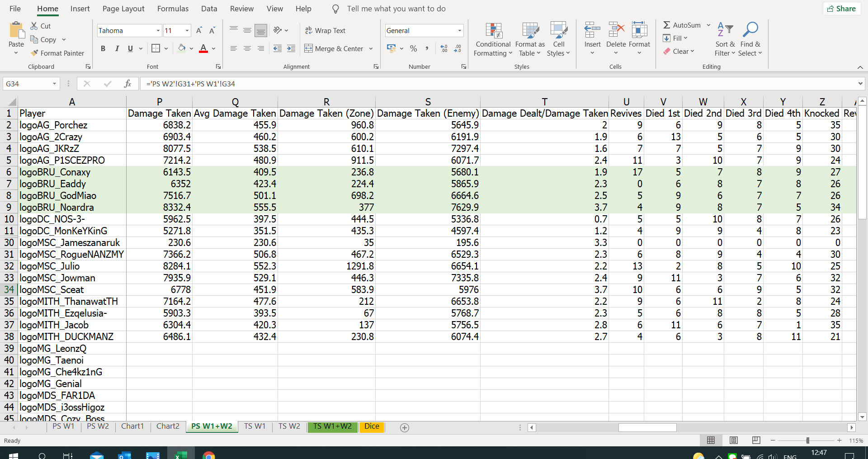Toggle Italic formatting
The width and height of the screenshot is (868, 459).
[x=117, y=48]
